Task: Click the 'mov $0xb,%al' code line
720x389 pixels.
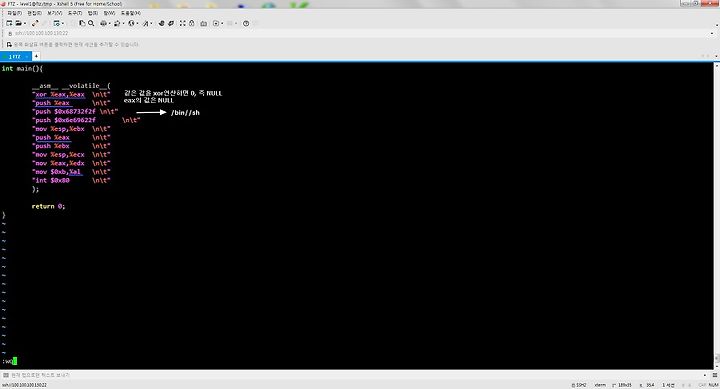Action: pos(71,172)
